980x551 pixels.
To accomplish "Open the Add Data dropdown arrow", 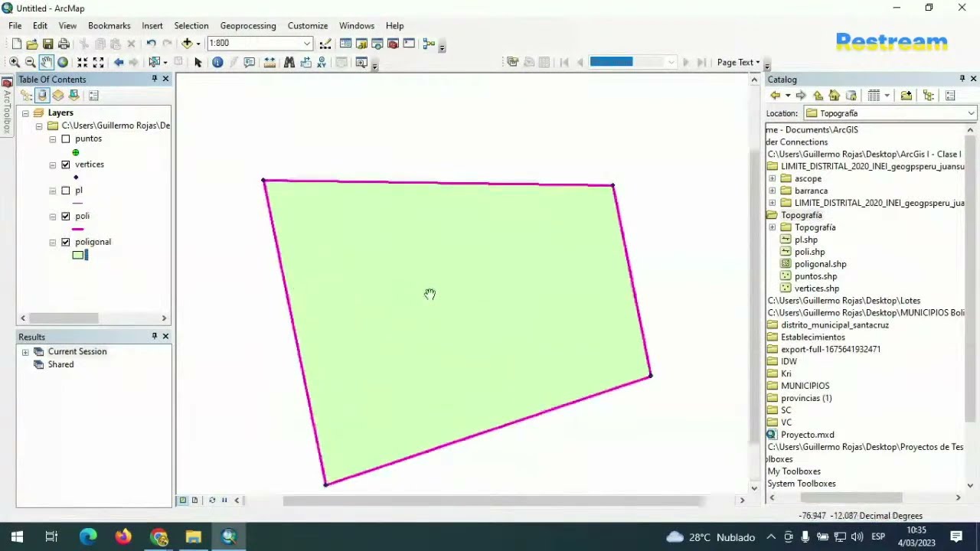I will 198,44.
